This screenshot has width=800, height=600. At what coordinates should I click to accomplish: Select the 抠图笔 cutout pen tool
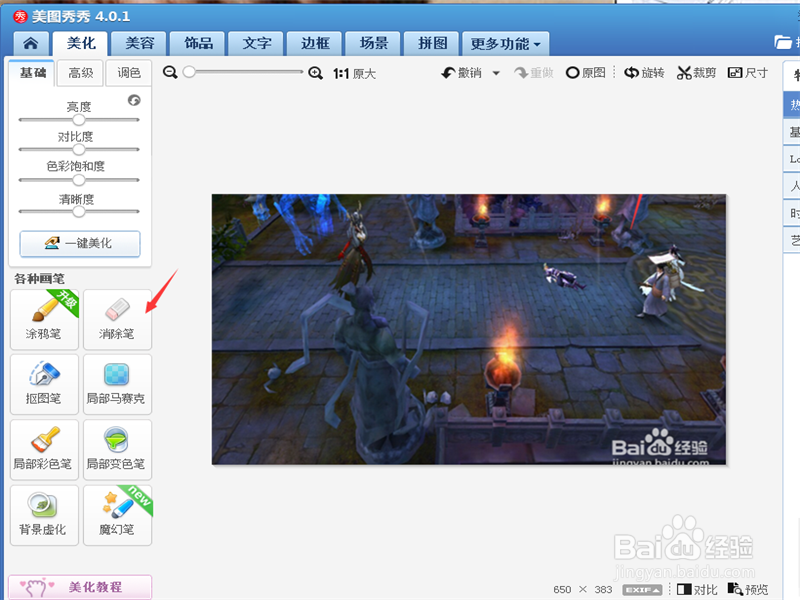[44, 384]
